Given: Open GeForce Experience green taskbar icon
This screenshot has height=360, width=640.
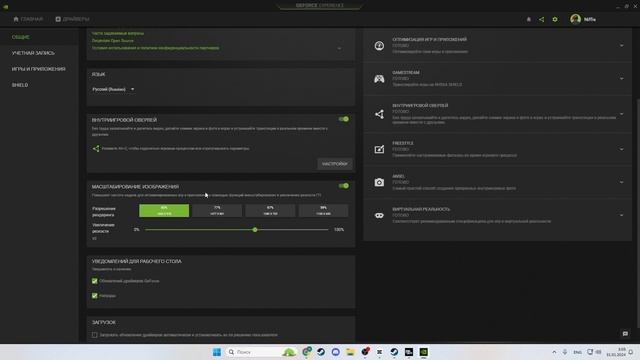Looking at the screenshot, I should [424, 352].
